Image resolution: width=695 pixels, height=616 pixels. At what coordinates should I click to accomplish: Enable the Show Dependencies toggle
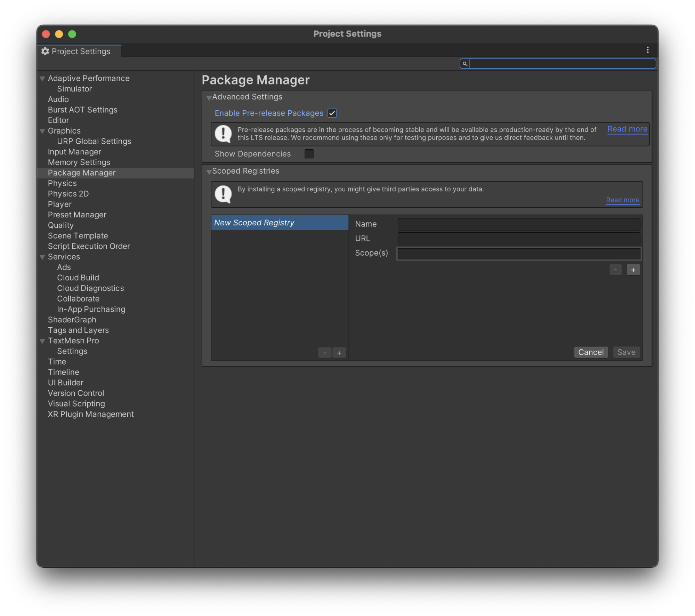tap(309, 154)
